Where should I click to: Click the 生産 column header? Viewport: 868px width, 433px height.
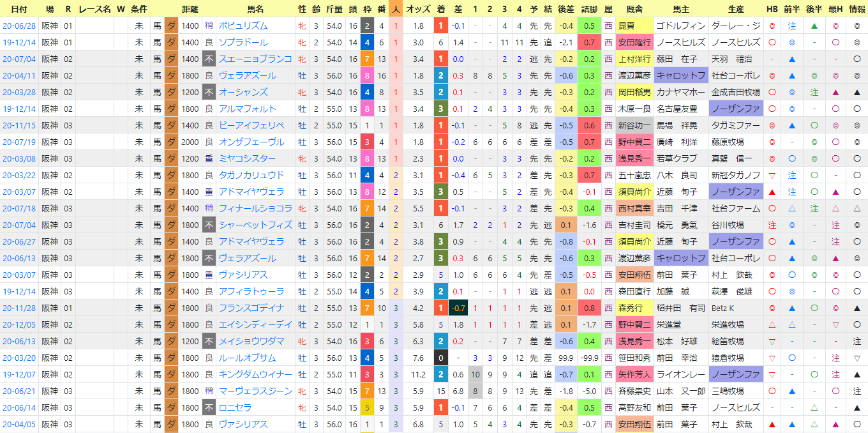736,9
